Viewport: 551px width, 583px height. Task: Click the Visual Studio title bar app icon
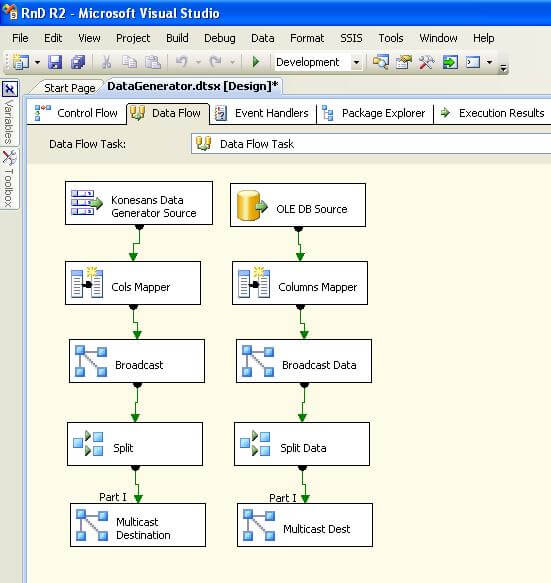click(10, 12)
